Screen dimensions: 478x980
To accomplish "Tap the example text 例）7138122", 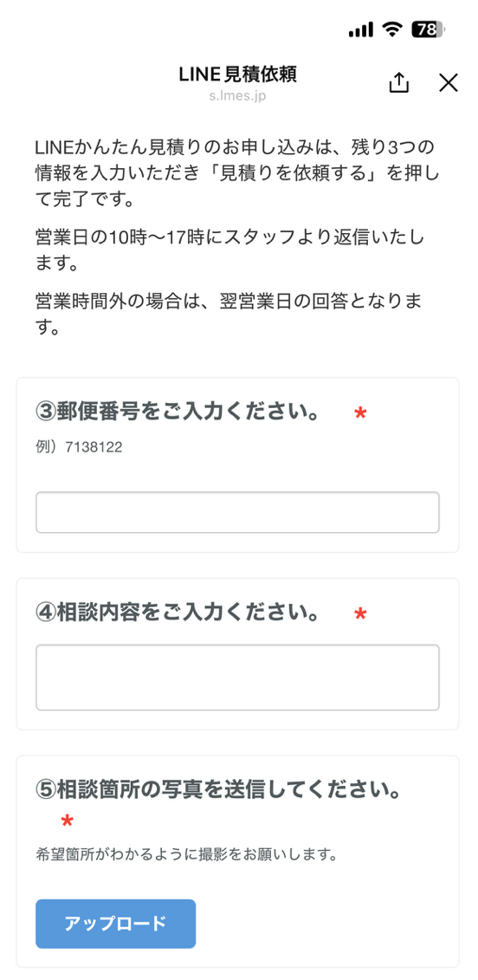I will click(79, 447).
